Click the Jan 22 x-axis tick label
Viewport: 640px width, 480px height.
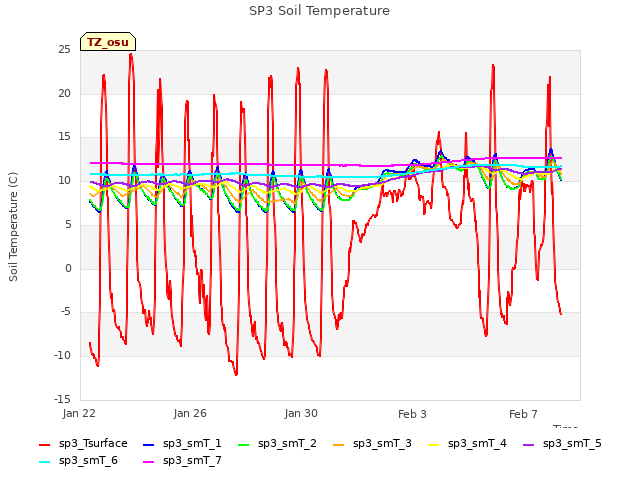79,413
